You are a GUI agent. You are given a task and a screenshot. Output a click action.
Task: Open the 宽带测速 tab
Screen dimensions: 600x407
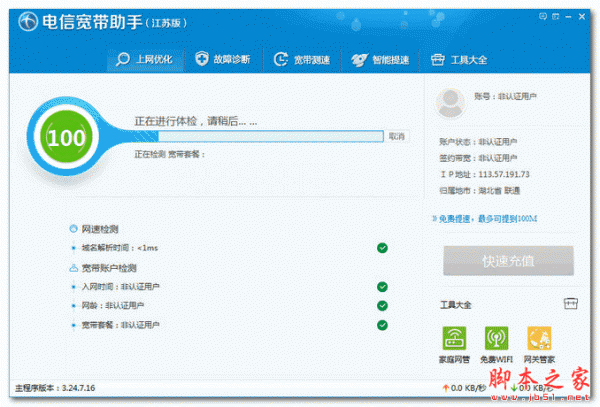pos(300,60)
